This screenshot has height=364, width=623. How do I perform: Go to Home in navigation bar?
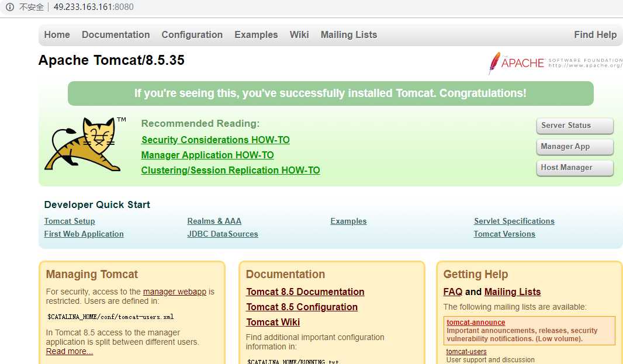click(57, 34)
